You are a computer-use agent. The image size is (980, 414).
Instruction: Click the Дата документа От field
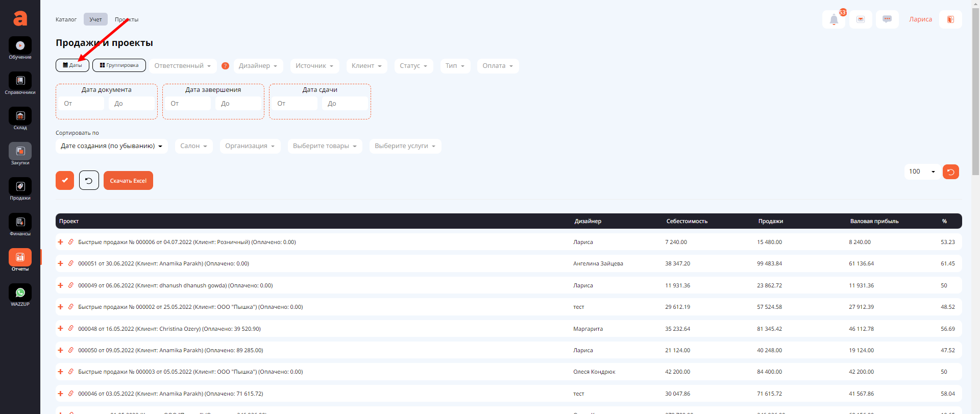[x=81, y=104]
